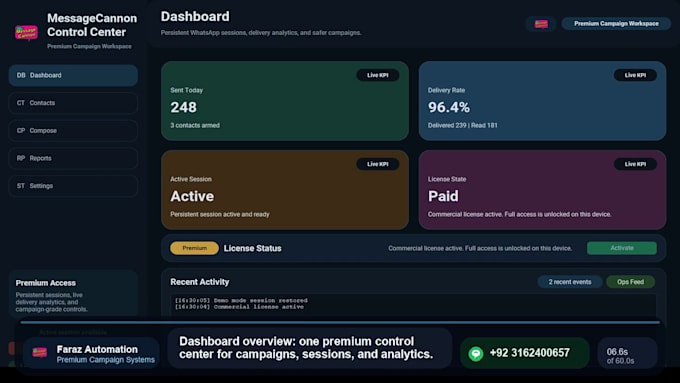Click the Live KPI badge on Sent Today

377,75
